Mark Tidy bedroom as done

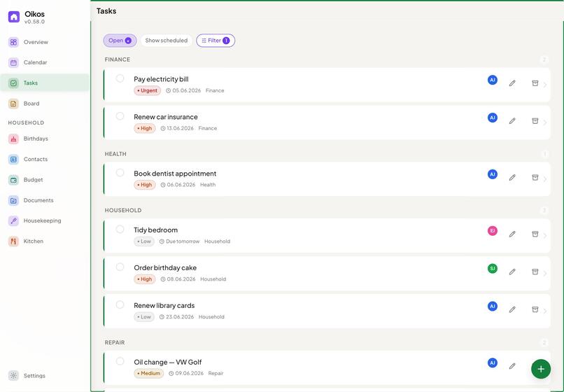click(x=120, y=230)
